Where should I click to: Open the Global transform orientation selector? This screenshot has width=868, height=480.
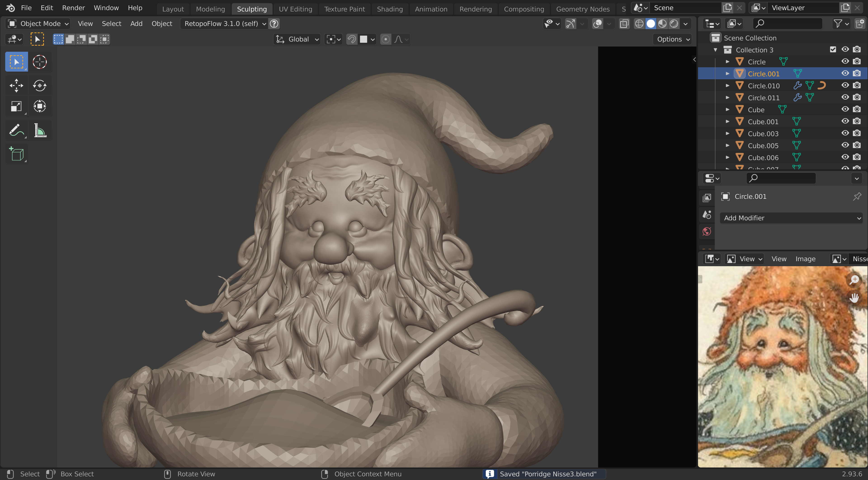click(297, 39)
